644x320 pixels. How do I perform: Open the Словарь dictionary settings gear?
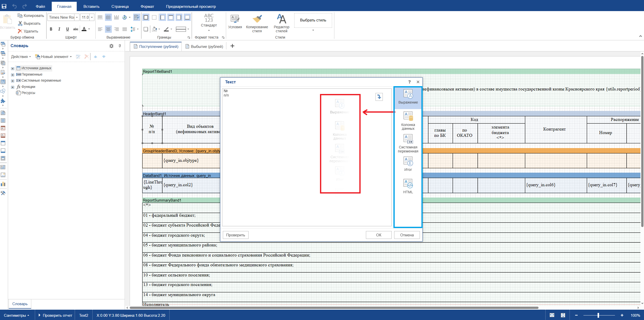111,46
